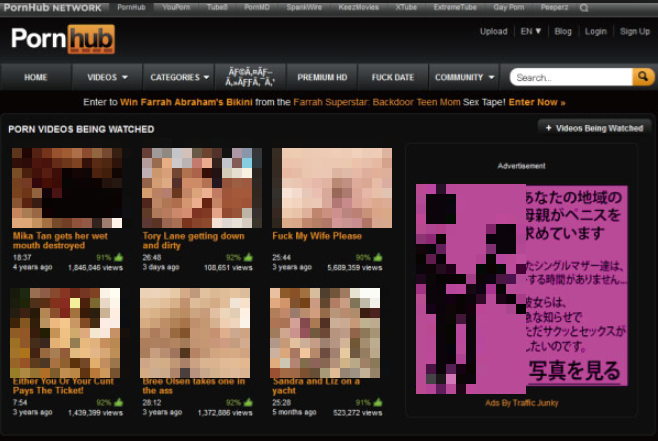Click the Ads By Traffic Junky link
This screenshot has height=441, width=658.
pos(521,403)
